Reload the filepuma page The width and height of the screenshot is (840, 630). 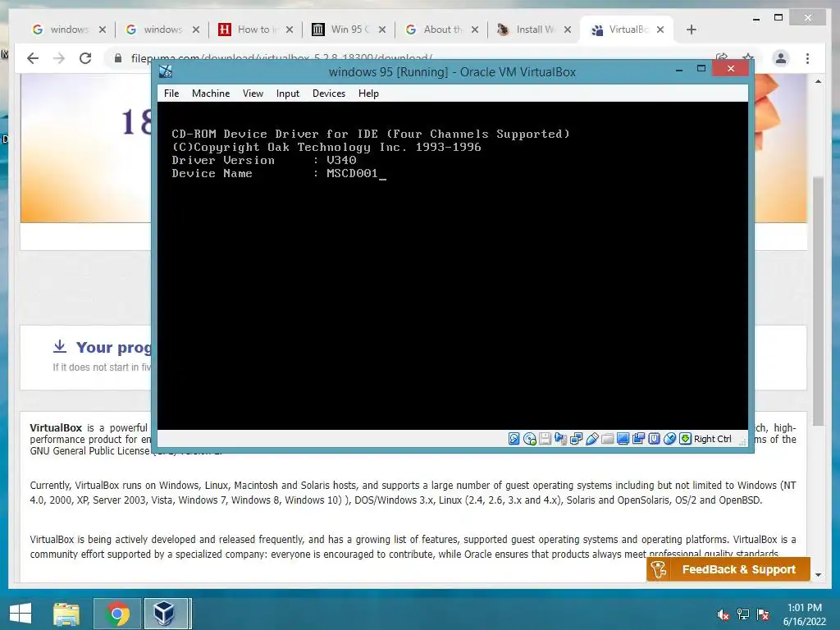click(85, 58)
